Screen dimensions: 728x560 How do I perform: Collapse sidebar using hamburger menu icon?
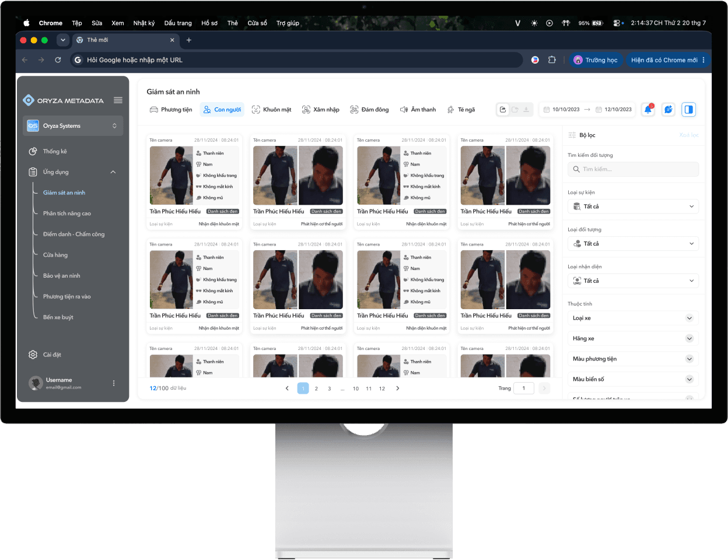(118, 100)
